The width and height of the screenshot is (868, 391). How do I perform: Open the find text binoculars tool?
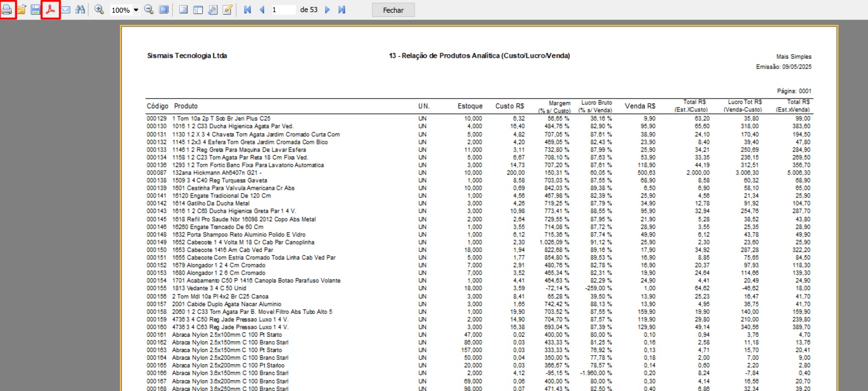coord(80,10)
